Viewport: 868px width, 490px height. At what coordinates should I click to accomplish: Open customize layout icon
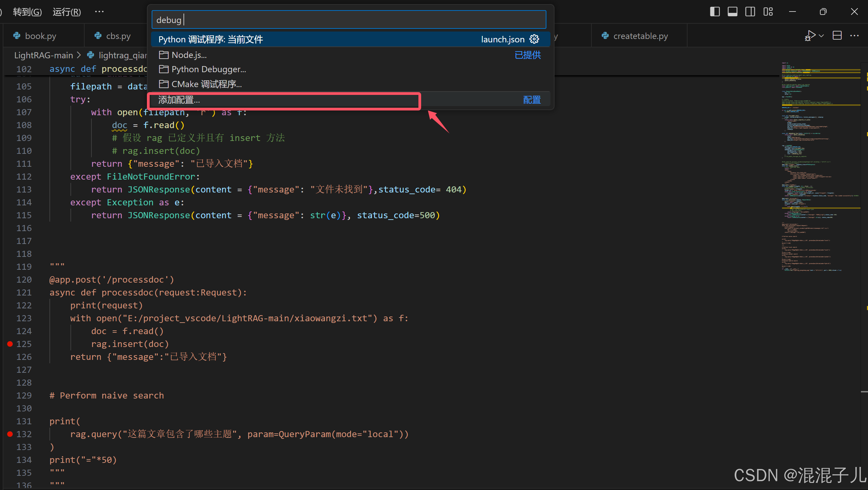768,12
